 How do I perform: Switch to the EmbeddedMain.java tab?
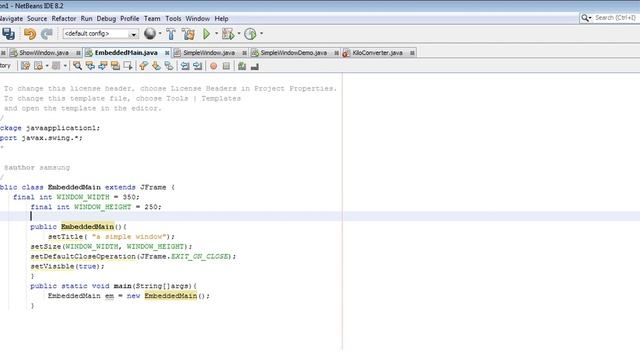point(126,53)
